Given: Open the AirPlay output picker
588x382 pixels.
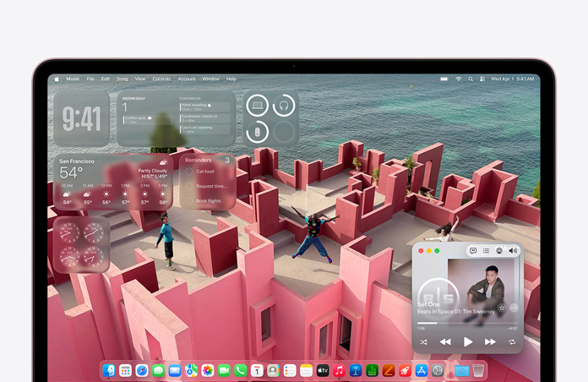Looking at the screenshot, I should point(499,251).
